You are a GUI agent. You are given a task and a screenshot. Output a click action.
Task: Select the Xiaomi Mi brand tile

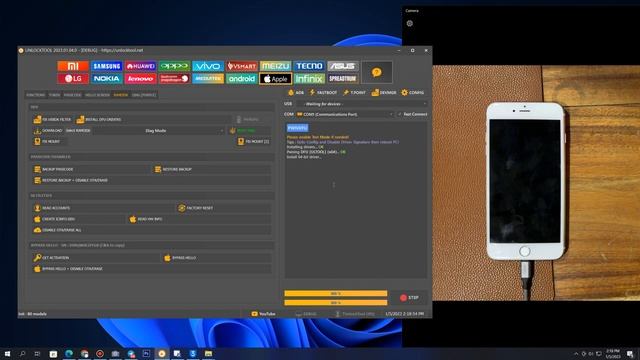click(73, 66)
